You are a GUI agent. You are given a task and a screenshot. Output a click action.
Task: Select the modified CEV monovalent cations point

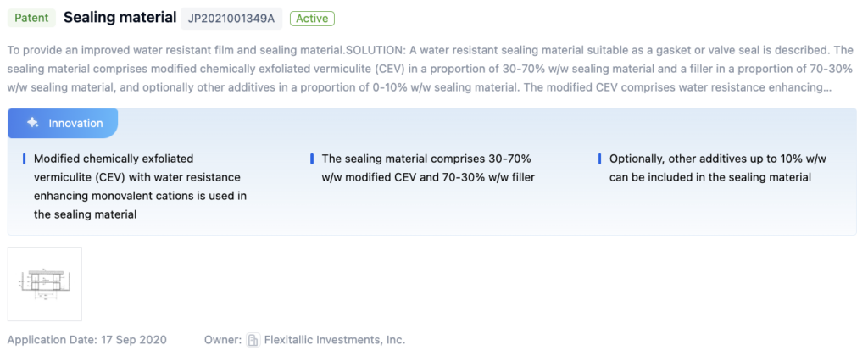[x=140, y=186]
